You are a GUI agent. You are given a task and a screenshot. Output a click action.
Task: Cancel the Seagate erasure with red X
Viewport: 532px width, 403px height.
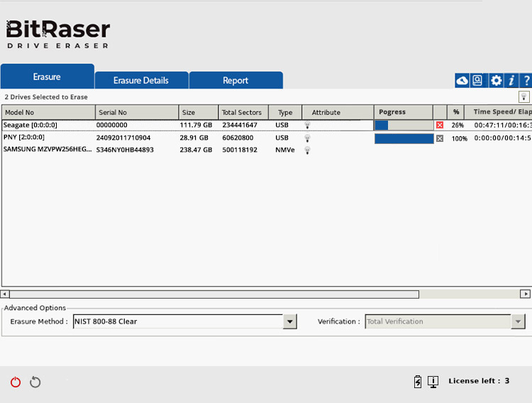click(440, 125)
